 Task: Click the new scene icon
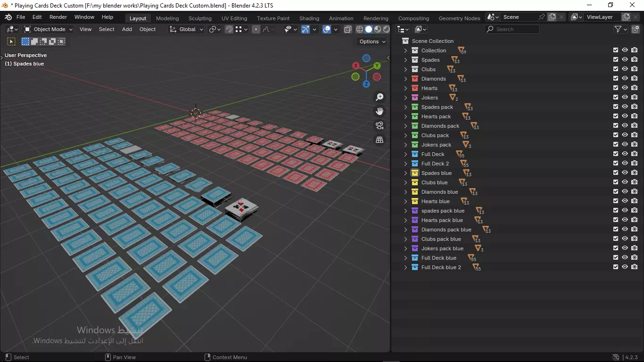(552, 17)
